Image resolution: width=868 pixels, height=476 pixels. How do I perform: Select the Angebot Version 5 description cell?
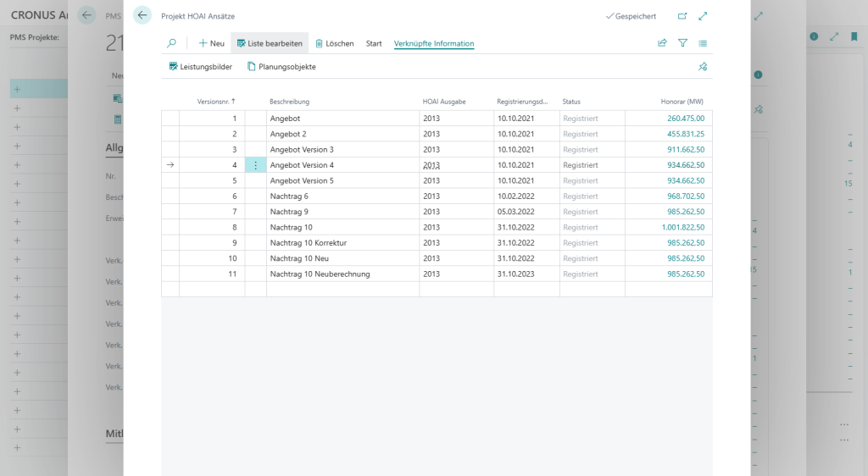click(342, 180)
